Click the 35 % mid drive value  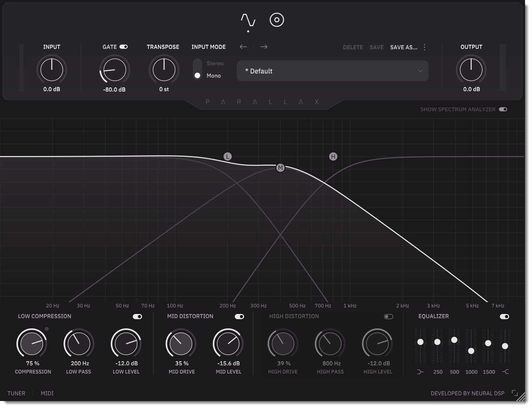click(182, 363)
